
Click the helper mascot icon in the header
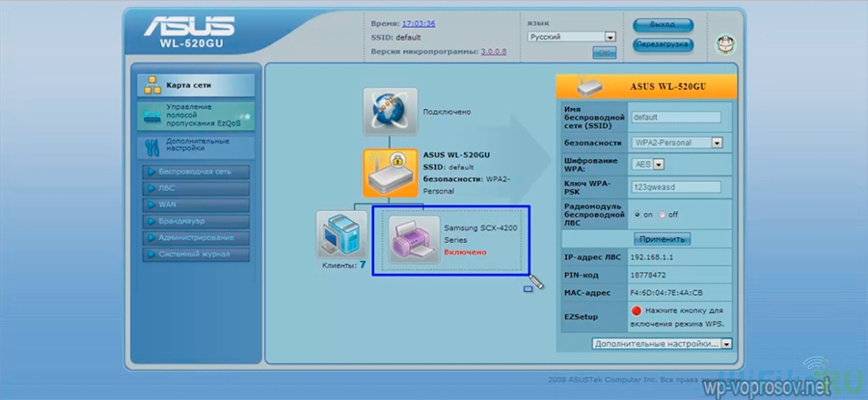pyautogui.click(x=723, y=43)
